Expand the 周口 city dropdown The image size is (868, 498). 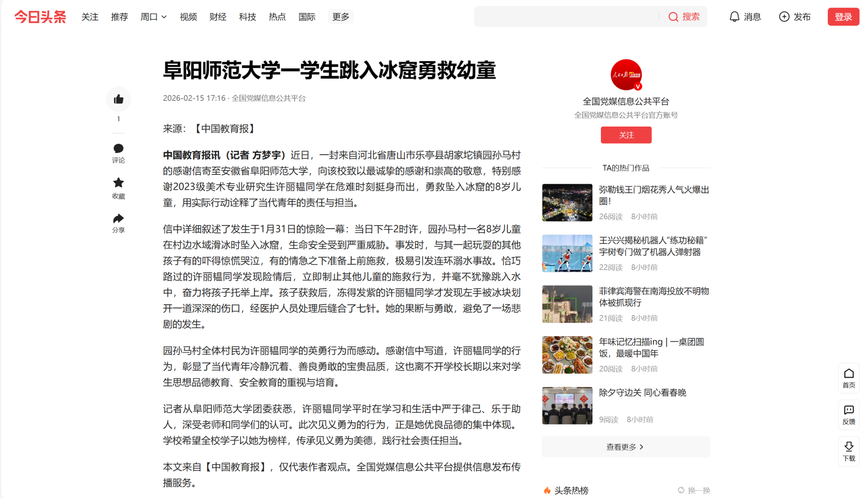tap(153, 17)
